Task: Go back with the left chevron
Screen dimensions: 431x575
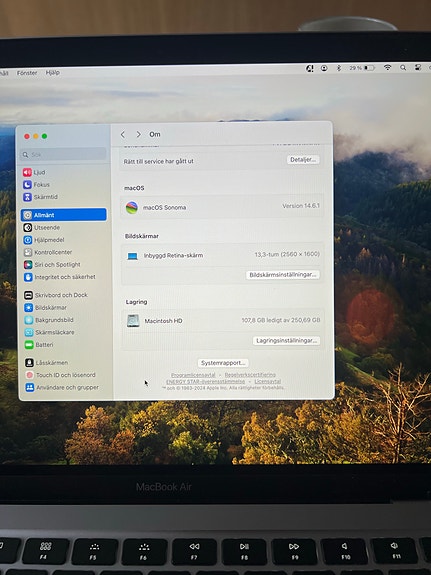Action: point(123,135)
